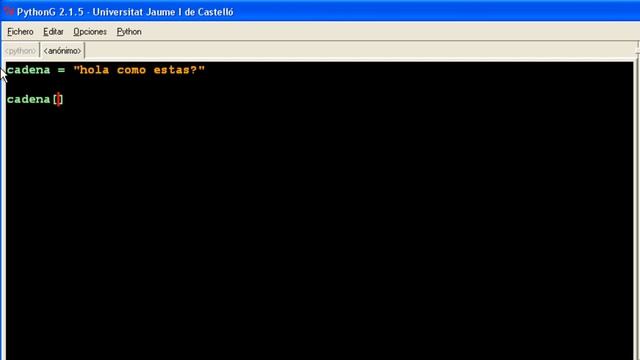Open the Python menu
The width and height of the screenshot is (640, 360).
tap(129, 31)
